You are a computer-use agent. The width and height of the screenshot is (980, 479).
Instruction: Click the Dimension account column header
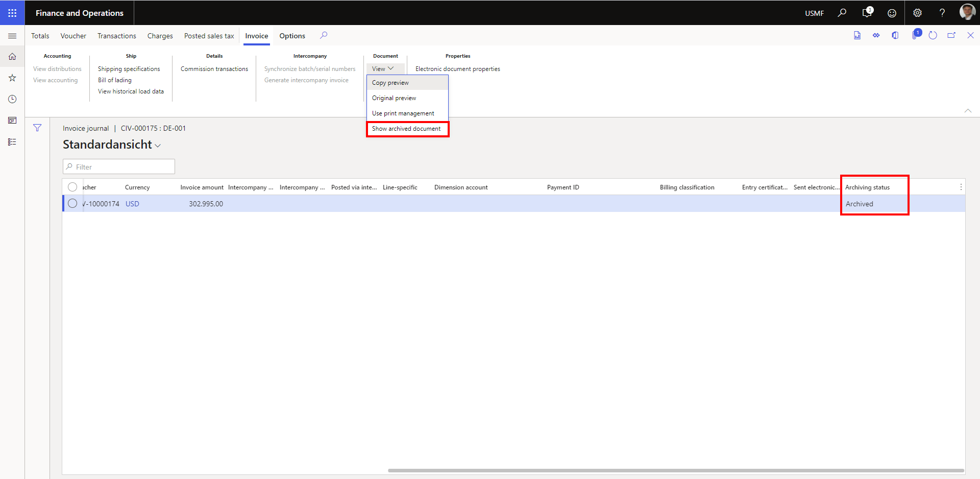tap(461, 187)
